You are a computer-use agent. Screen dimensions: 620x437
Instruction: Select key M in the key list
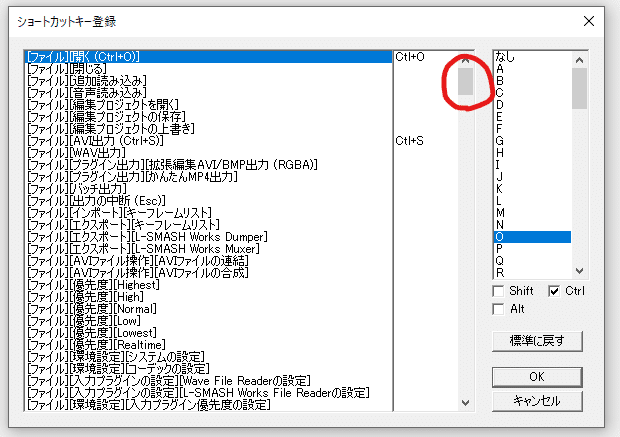coord(533,213)
